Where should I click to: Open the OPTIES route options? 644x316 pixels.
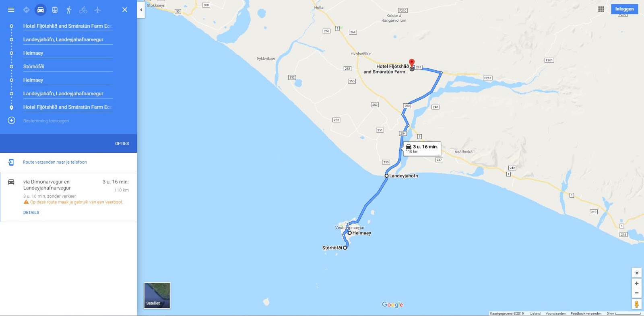coord(122,144)
